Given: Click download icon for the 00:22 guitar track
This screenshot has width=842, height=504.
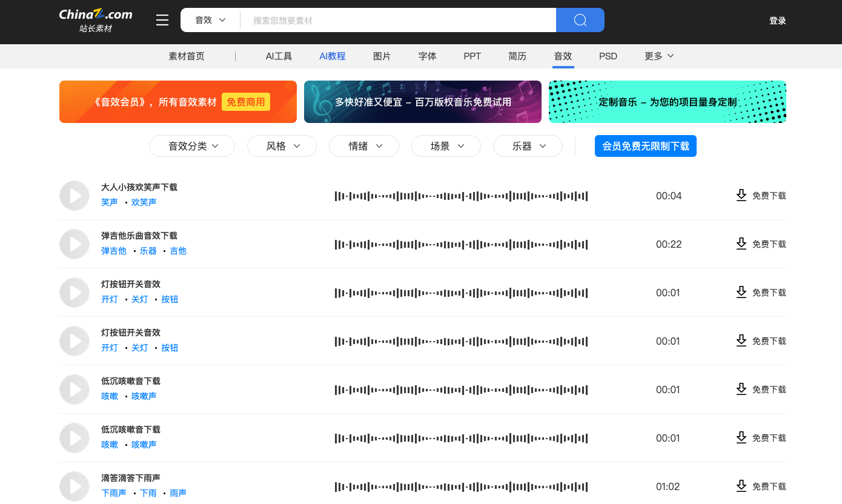Looking at the screenshot, I should point(741,244).
